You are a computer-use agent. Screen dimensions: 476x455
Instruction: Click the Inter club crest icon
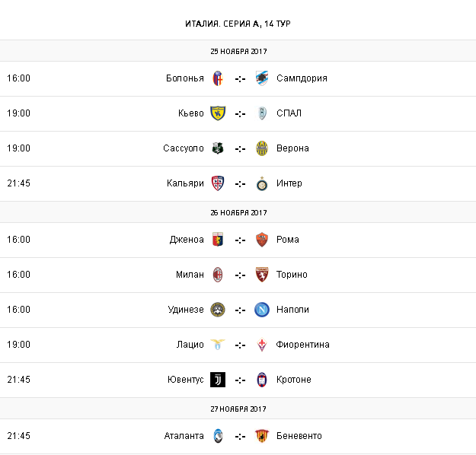pyautogui.click(x=262, y=183)
